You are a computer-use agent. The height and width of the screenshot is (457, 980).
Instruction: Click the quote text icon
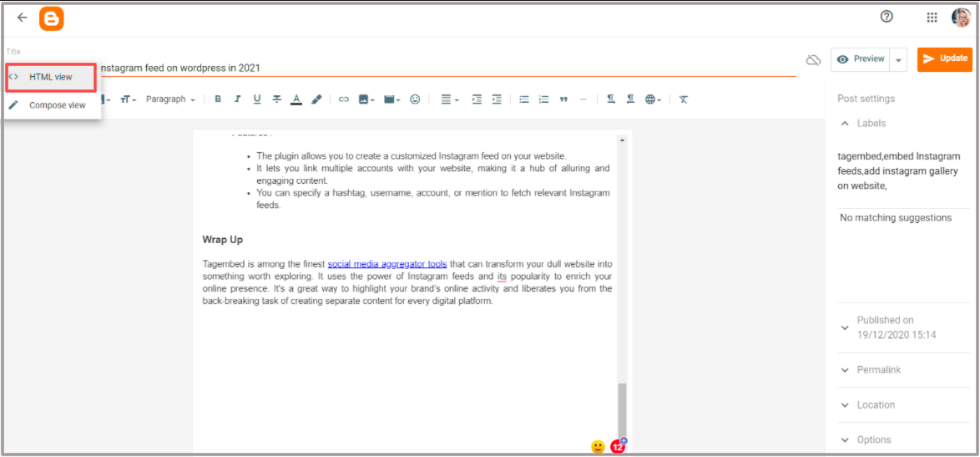pos(563,99)
